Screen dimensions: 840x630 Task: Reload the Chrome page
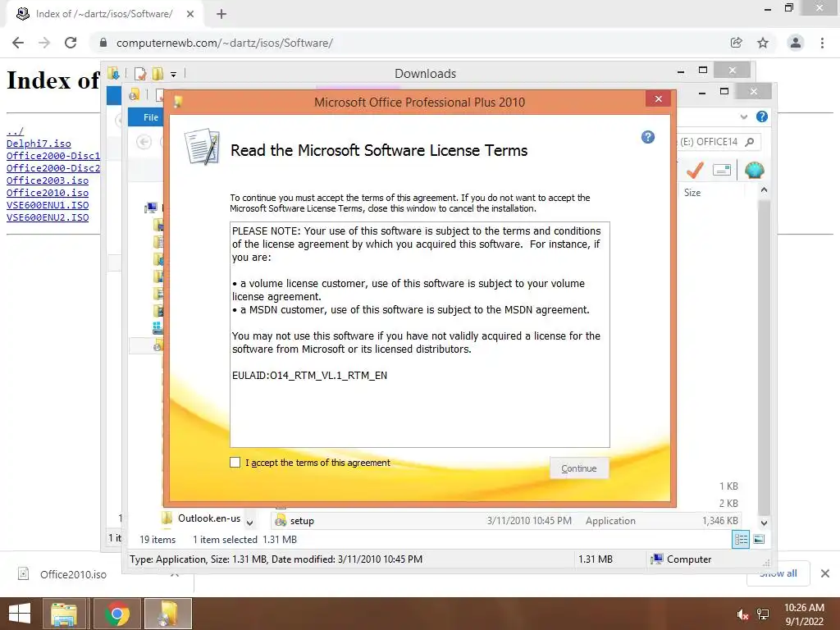[71, 43]
